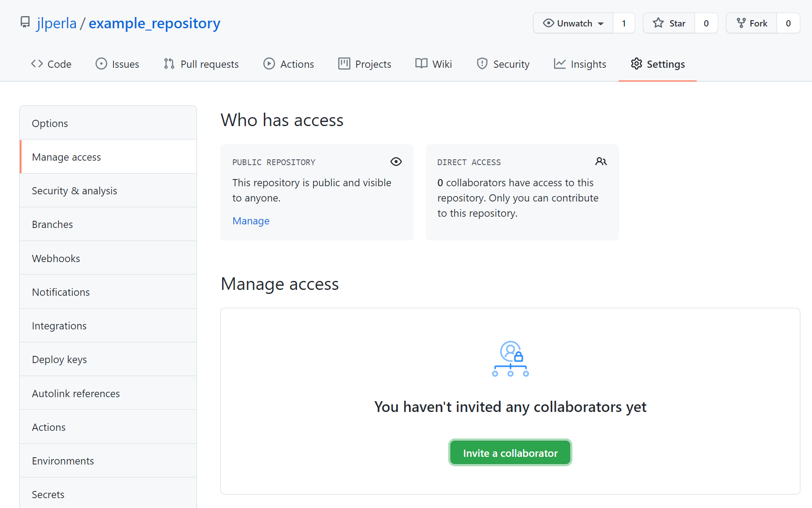Click the eye icon in Public Repository card
The width and height of the screenshot is (812, 508).
(x=396, y=162)
